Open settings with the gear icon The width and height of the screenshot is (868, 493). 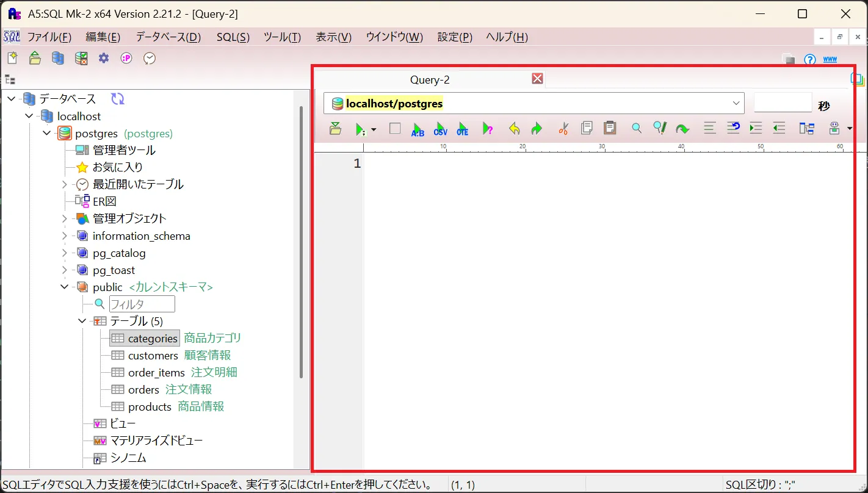coord(104,58)
